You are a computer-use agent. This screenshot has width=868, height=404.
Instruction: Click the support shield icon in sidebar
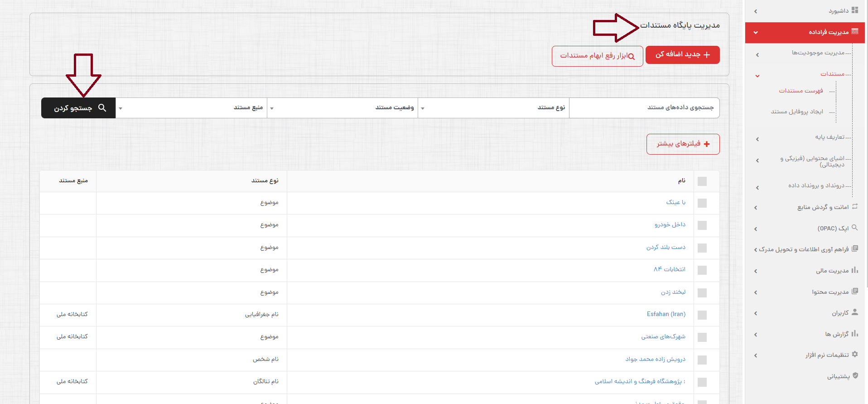855,375
